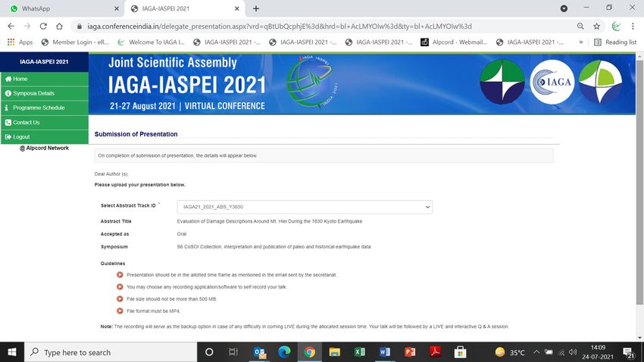Click the vertical page scrollbar

[x=639, y=183]
